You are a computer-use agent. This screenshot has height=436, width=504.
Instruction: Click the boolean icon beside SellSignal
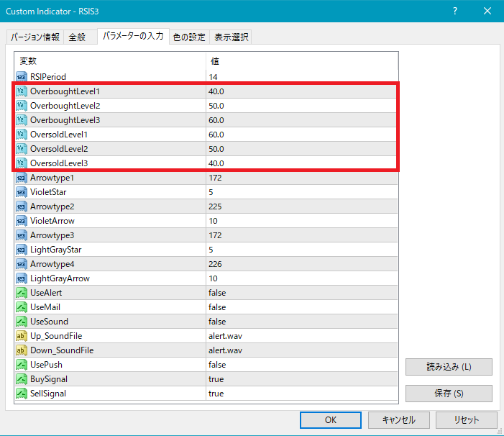click(22, 394)
